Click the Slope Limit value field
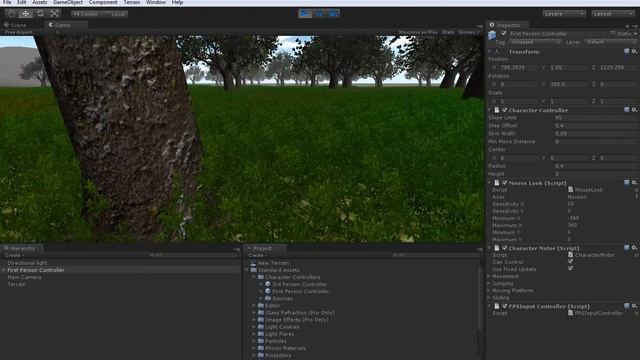Image resolution: width=640 pixels, height=360 pixels. pos(596,118)
